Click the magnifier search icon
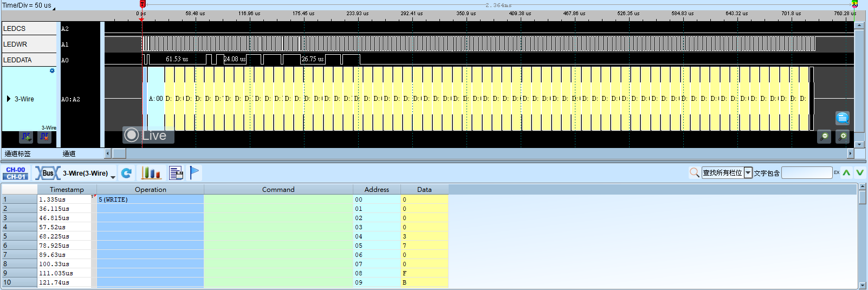The width and height of the screenshot is (868, 290). [694, 173]
